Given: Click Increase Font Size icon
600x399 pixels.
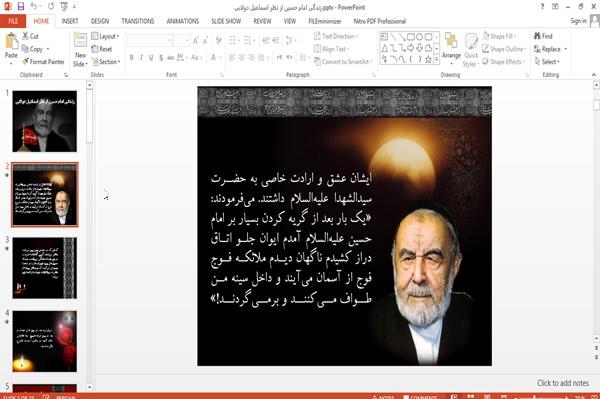Looking at the screenshot, I should (x=196, y=40).
